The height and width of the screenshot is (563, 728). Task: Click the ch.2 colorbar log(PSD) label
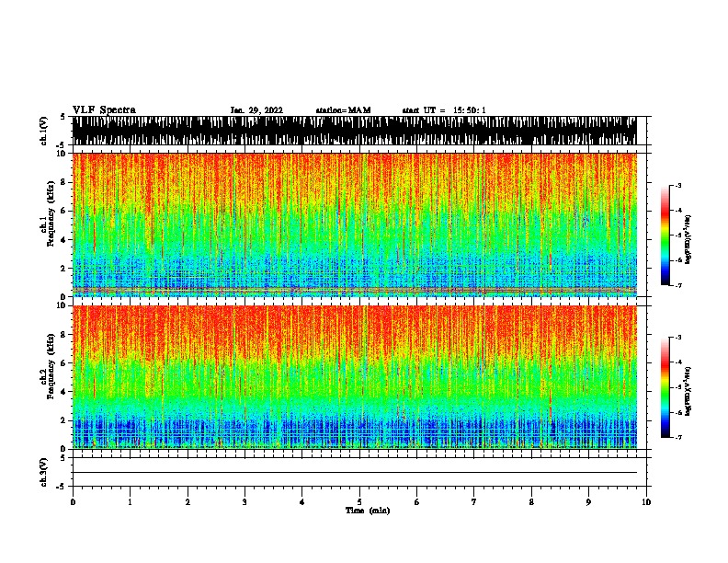[688, 391]
